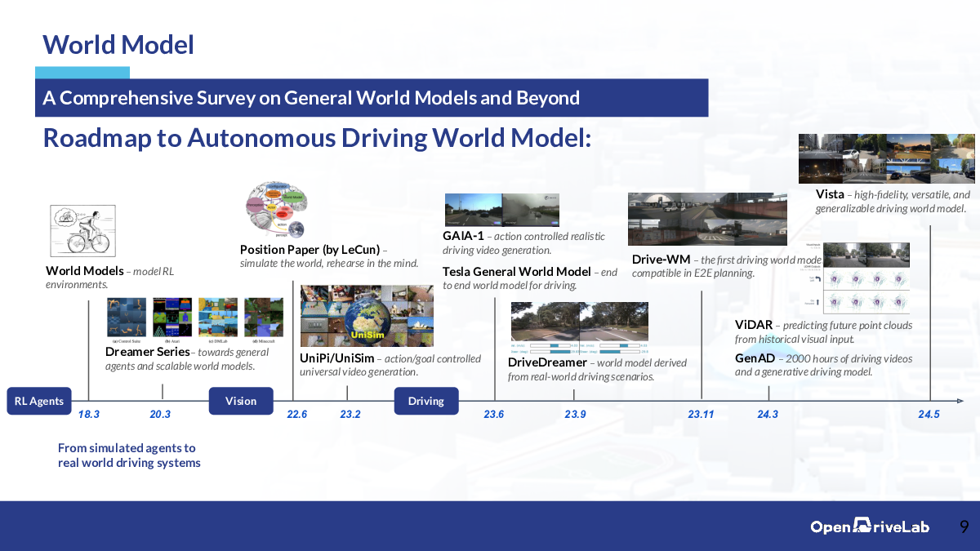980x551 pixels.
Task: Click the GenAD caption text
Action: coord(823,365)
